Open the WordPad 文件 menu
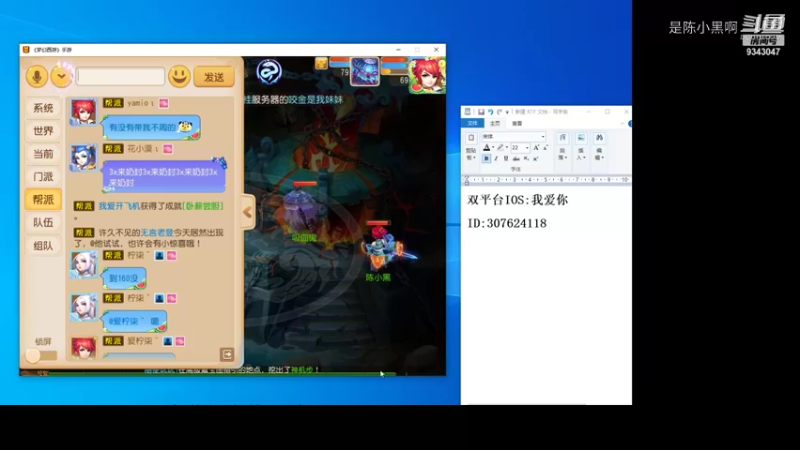Image resolution: width=800 pixels, height=450 pixels. pos(472,123)
